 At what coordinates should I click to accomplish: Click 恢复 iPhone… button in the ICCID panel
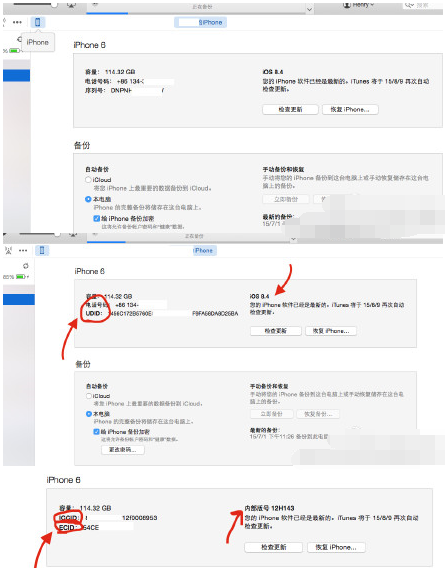tap(336, 547)
